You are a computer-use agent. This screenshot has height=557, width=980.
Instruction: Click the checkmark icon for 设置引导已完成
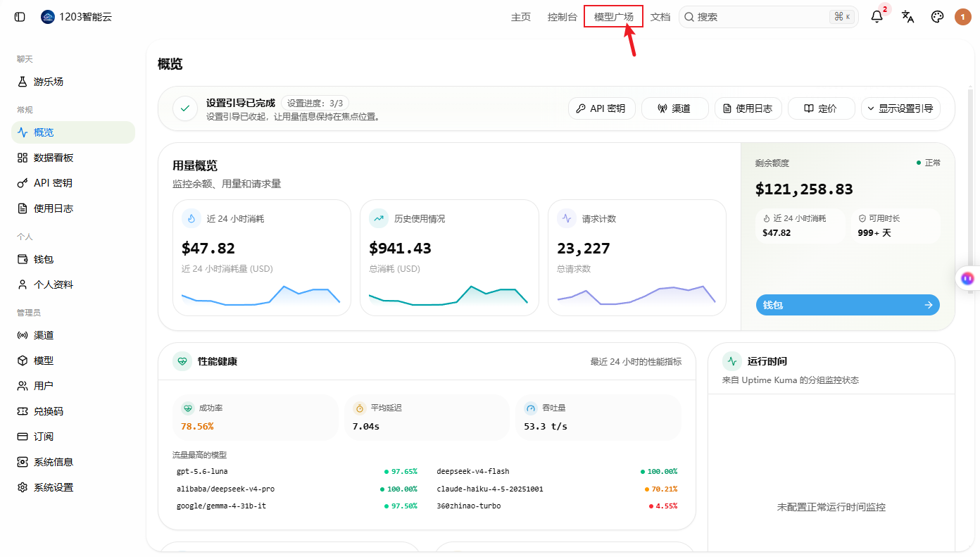(185, 108)
